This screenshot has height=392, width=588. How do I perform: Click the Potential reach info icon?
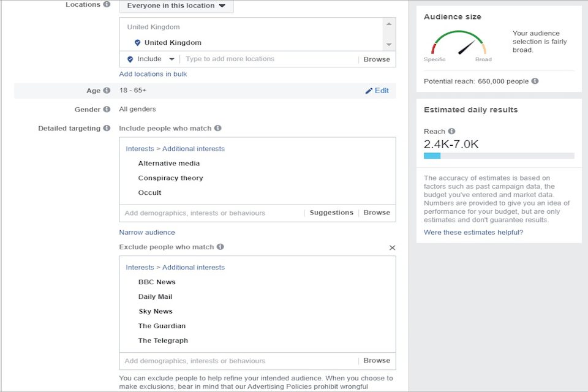pyautogui.click(x=535, y=81)
